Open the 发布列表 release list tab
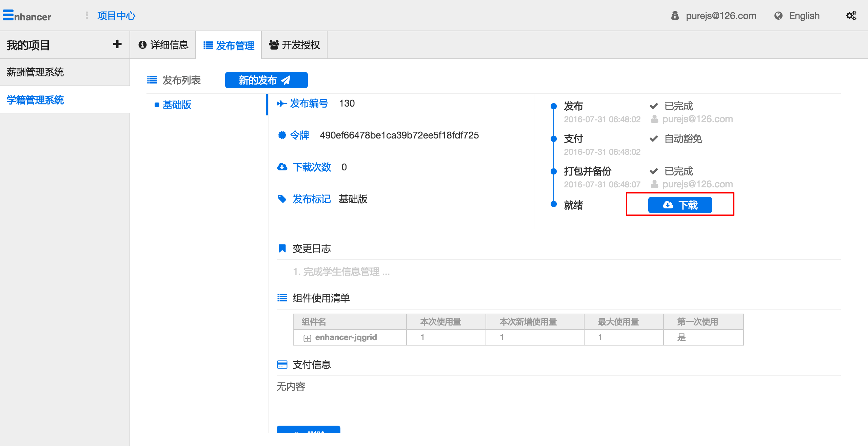This screenshot has height=446, width=868. tap(178, 80)
